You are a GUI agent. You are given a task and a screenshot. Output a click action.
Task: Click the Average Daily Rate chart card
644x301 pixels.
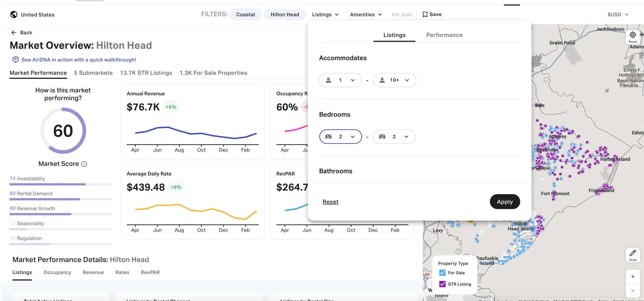tap(192, 202)
